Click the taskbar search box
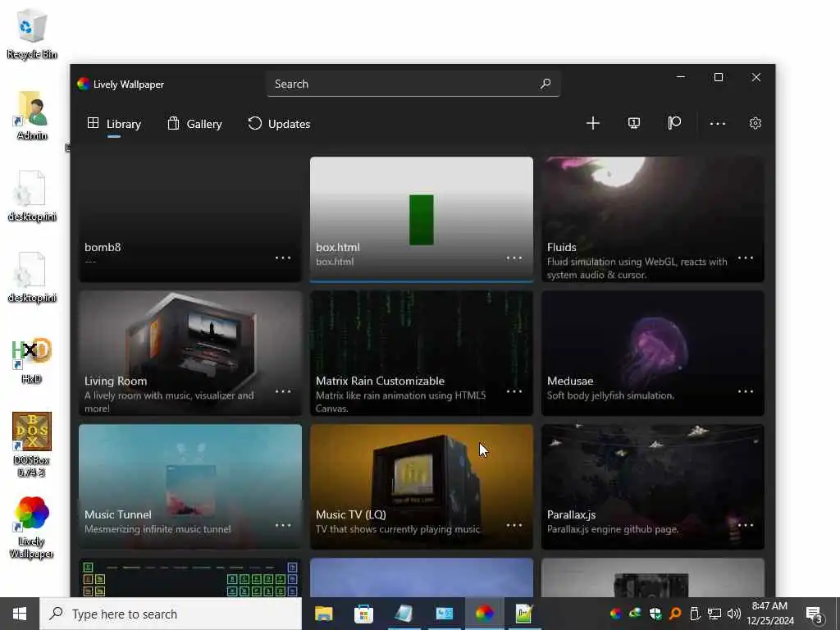Viewport: 840px width, 630px height. click(171, 614)
